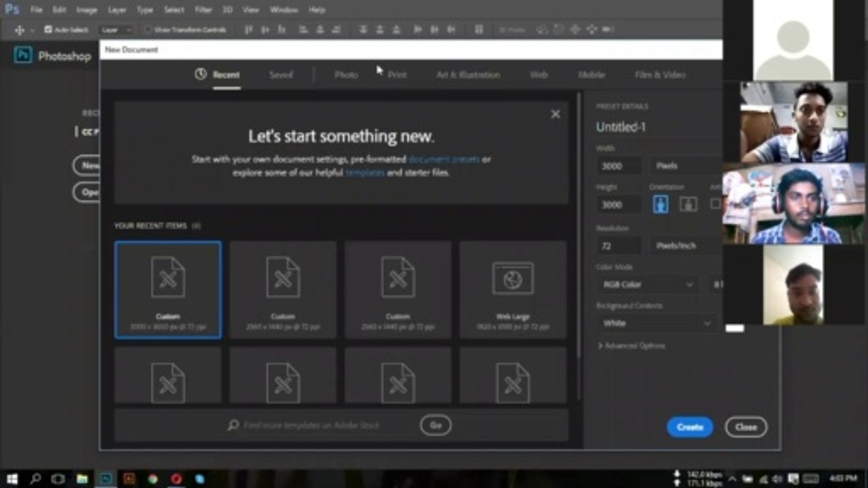Open the File menu
The width and height of the screenshot is (868, 488).
tap(36, 10)
